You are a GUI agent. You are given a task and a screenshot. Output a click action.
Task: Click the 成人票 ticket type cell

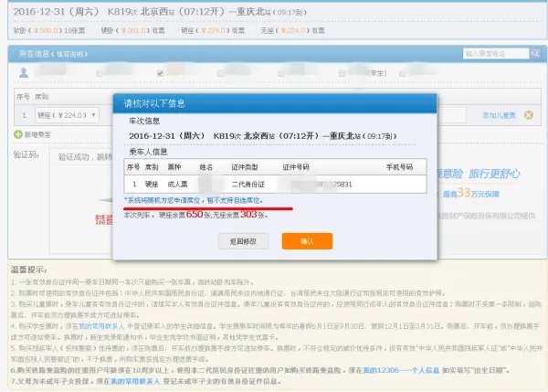pyautogui.click(x=177, y=184)
